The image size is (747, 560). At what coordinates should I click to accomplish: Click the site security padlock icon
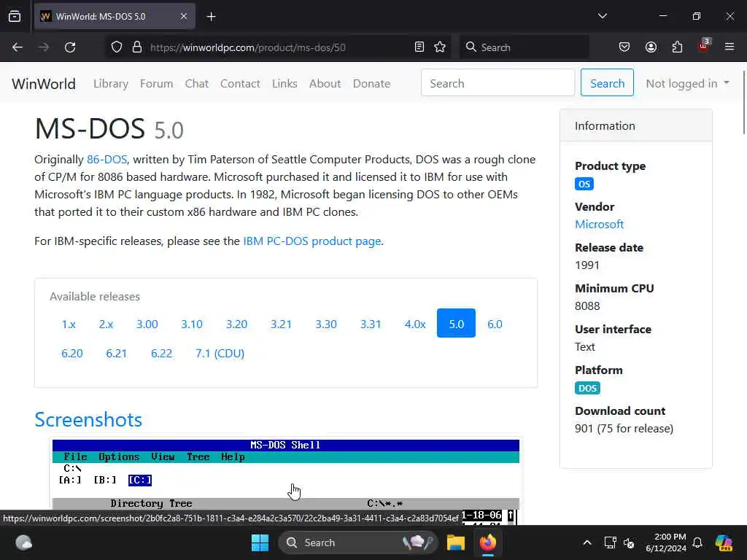coord(137,47)
